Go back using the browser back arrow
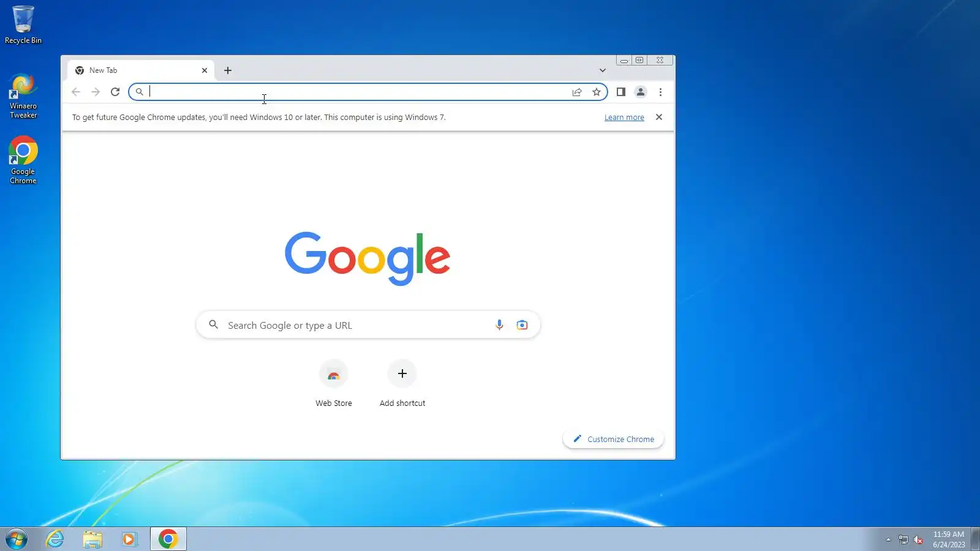This screenshot has height=551, width=980. (76, 92)
